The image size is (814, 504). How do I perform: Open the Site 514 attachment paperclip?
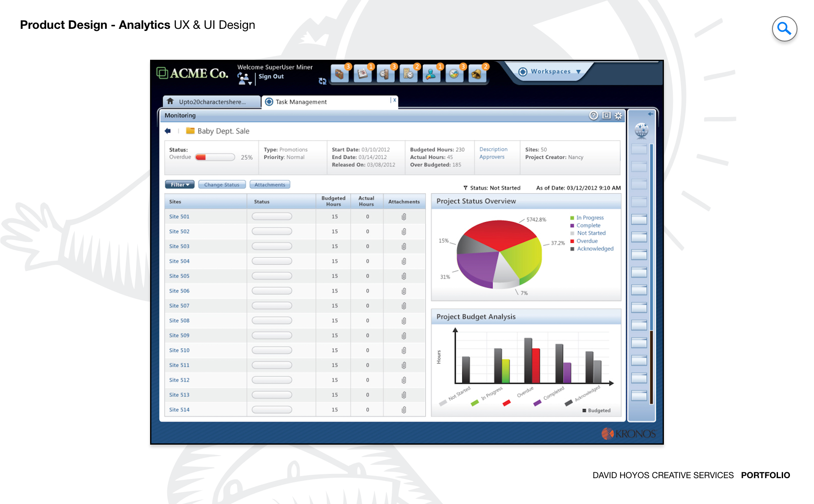pyautogui.click(x=404, y=409)
